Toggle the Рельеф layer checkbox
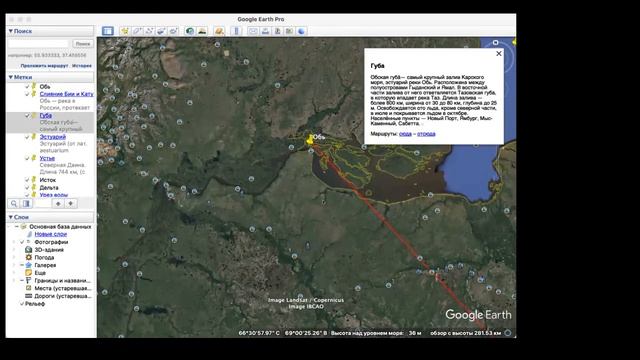Image resolution: width=640 pixels, height=360 pixels. pyautogui.click(x=22, y=304)
